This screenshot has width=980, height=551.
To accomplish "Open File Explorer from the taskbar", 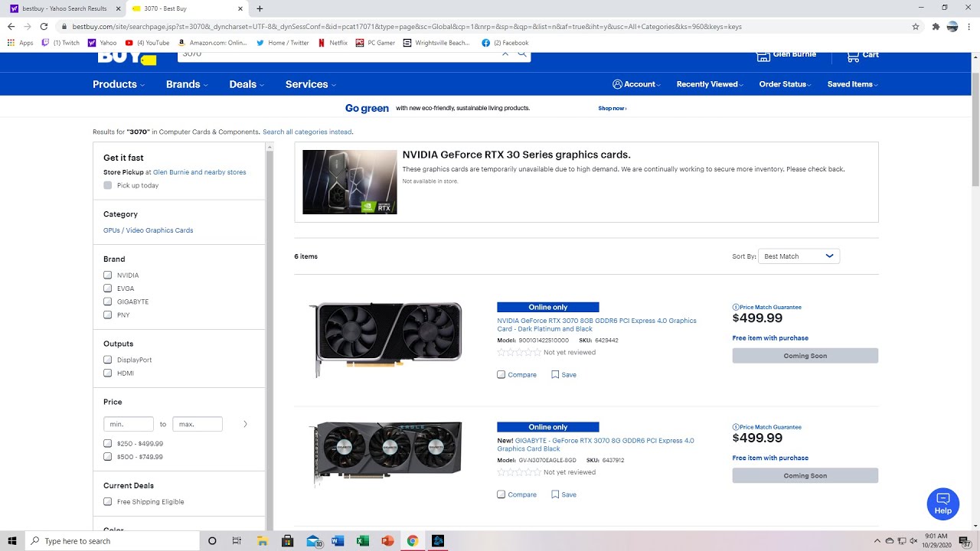I will tap(262, 541).
